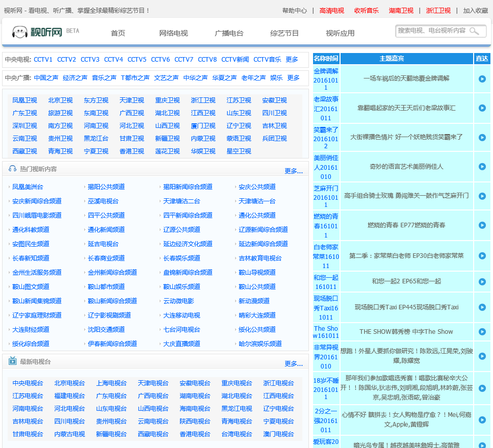Viewport: 493px width, 448px height.
Task: Open the 安徽卫视 channel
Action: pos(274,100)
